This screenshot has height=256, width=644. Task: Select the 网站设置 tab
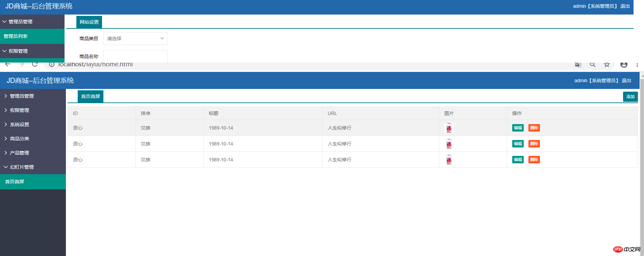(x=89, y=22)
